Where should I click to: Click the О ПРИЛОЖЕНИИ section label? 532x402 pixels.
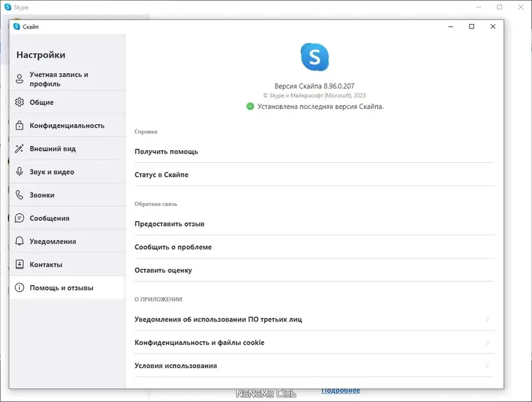pyautogui.click(x=158, y=299)
